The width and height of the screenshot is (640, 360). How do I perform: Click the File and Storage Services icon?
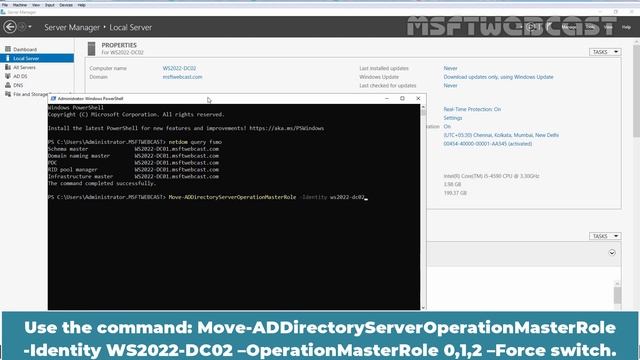point(8,94)
